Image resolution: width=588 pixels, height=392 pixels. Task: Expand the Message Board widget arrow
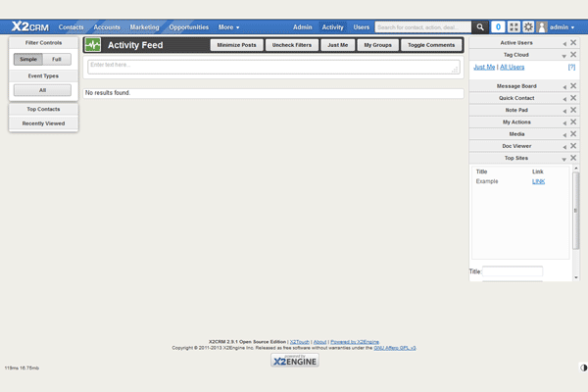[563, 86]
